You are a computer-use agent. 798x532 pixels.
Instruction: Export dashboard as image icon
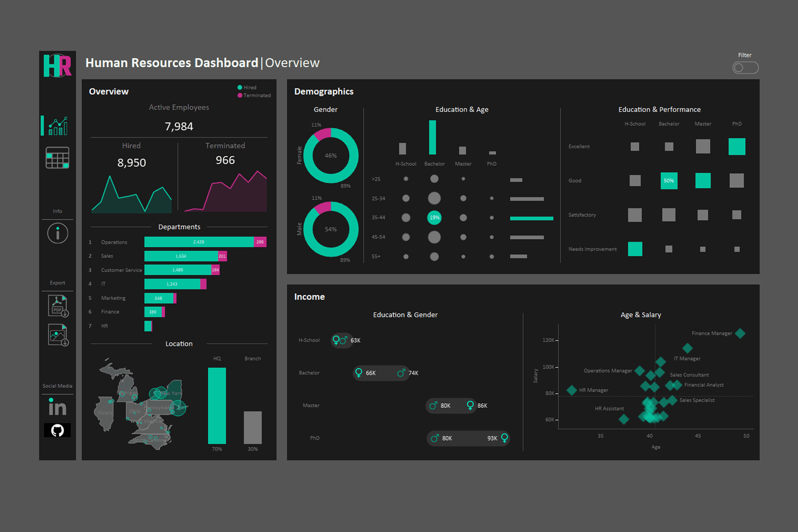pos(58,335)
